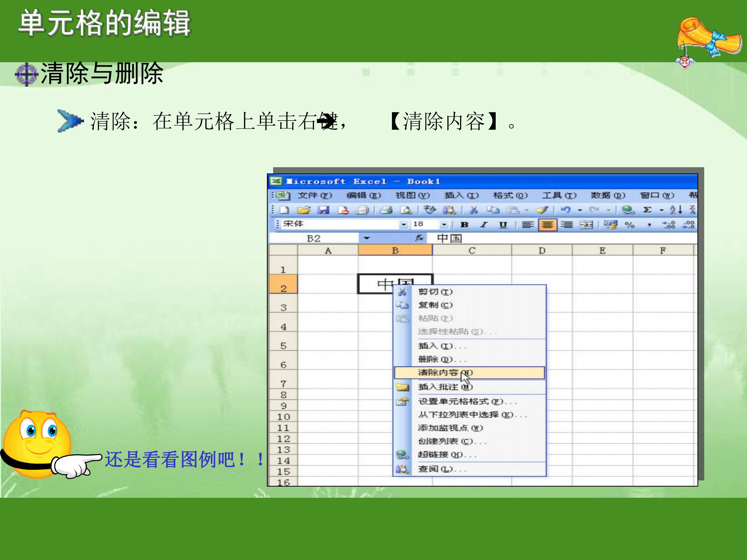Open the font size 18 dropdown
The height and width of the screenshot is (560, 747).
444,225
